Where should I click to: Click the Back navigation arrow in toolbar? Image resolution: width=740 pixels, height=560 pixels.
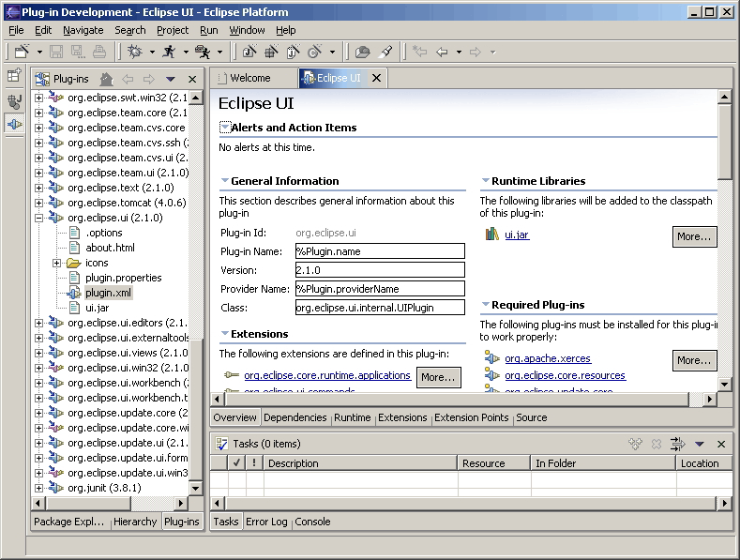[442, 52]
